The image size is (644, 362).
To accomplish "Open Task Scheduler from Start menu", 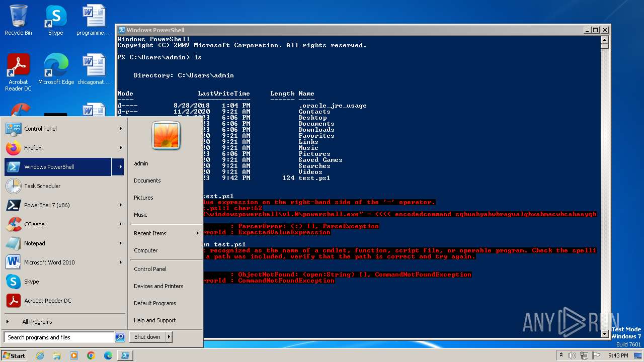I will point(64,186).
